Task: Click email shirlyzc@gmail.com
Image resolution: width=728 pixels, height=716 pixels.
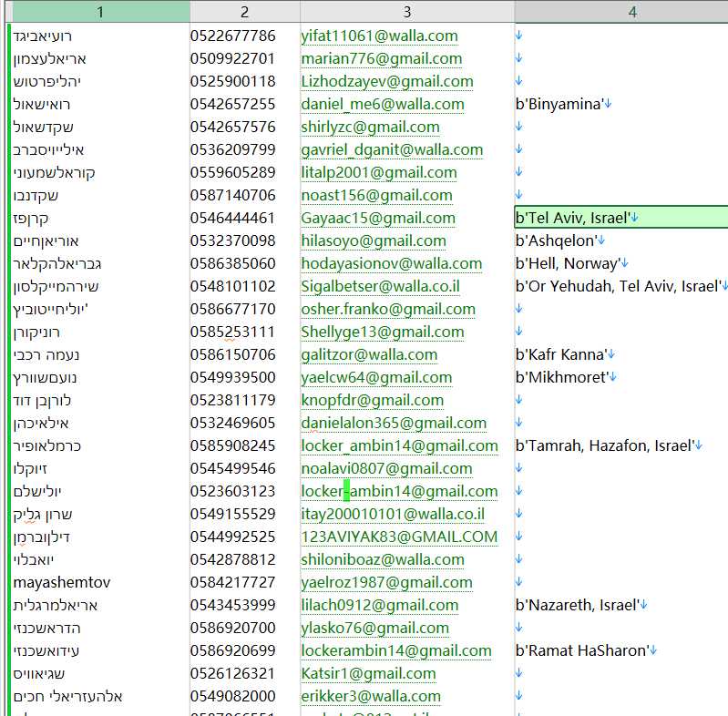Action: pos(370,127)
